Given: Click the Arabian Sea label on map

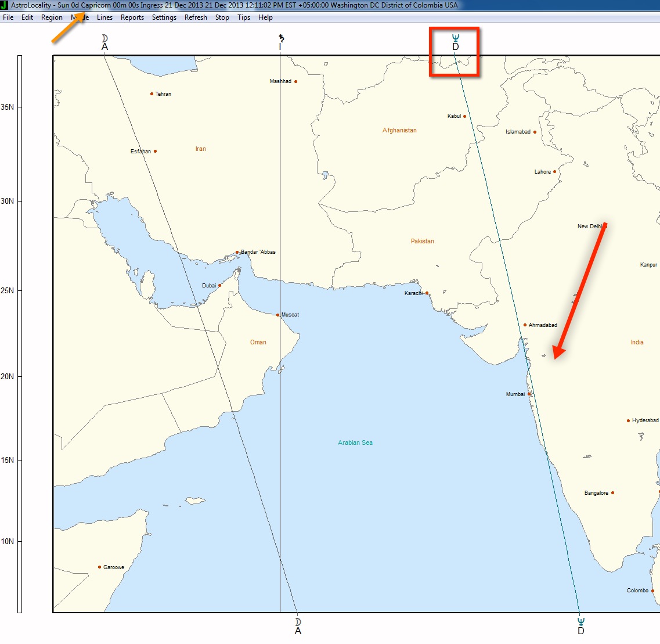Looking at the screenshot, I should [355, 443].
